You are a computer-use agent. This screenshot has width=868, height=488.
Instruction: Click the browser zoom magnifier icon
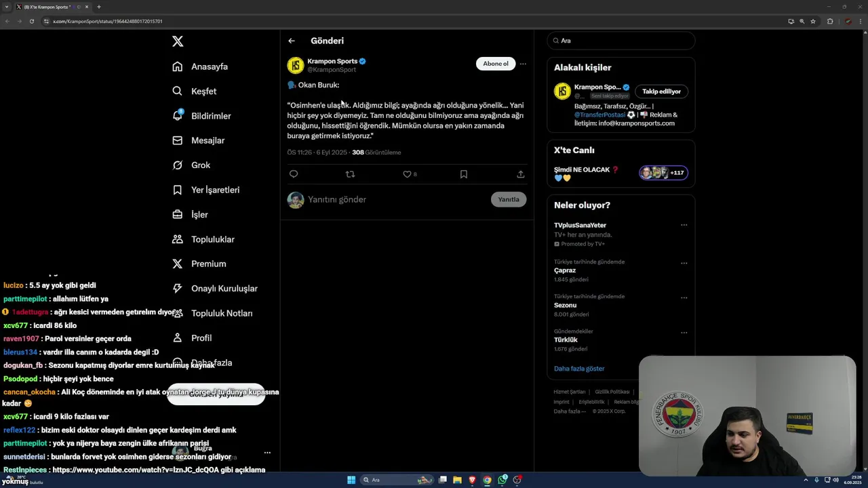pyautogui.click(x=802, y=21)
